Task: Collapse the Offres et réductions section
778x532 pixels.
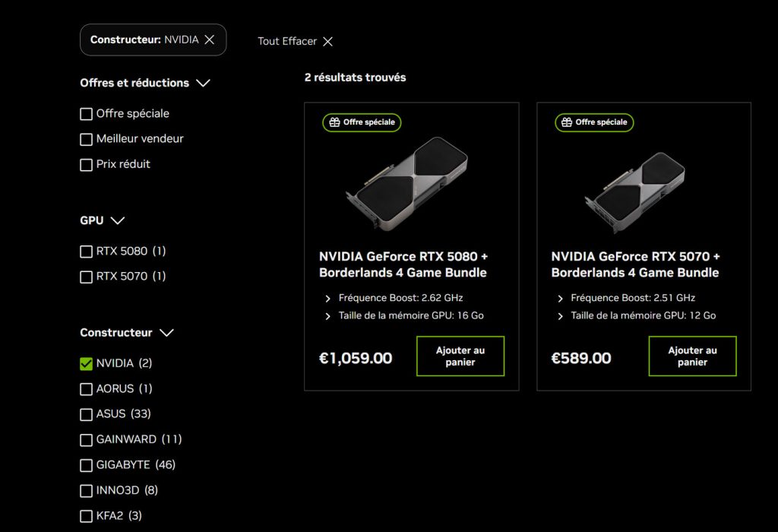Action: click(x=202, y=83)
